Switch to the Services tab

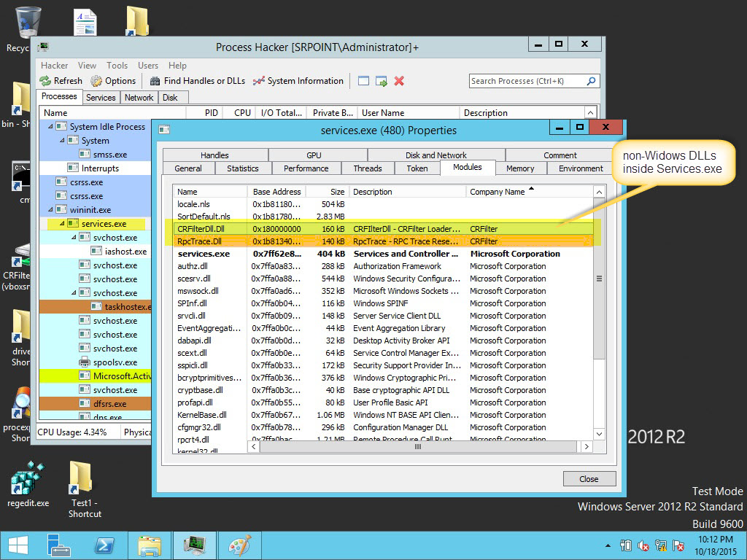click(101, 98)
